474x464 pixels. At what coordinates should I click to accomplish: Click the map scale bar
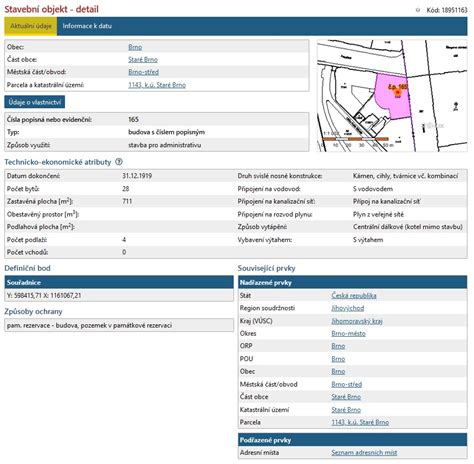pos(355,139)
